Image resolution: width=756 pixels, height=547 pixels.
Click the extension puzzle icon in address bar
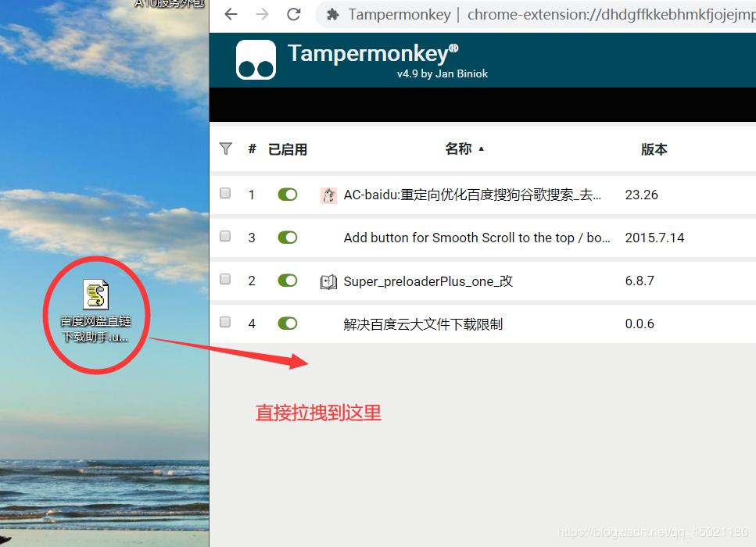[x=333, y=15]
